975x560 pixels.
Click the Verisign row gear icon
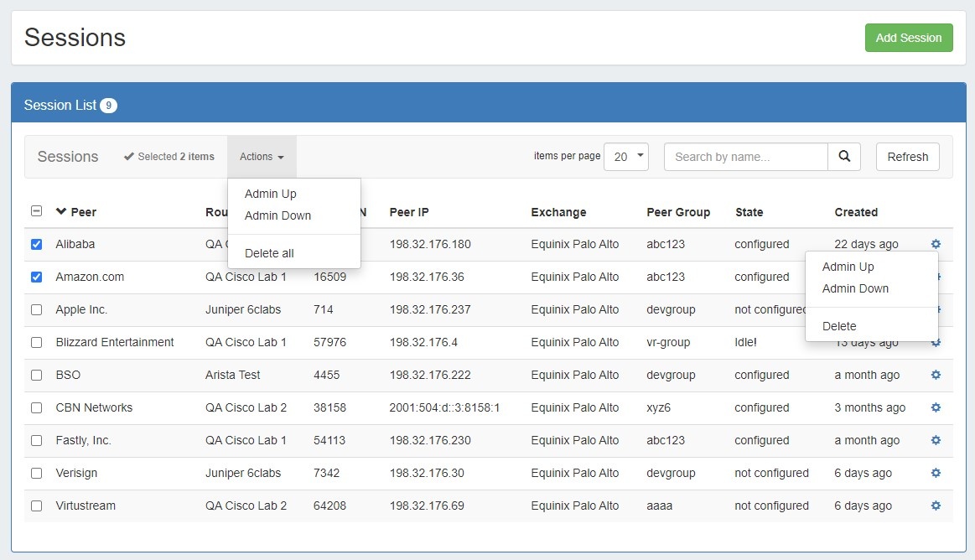click(x=936, y=473)
